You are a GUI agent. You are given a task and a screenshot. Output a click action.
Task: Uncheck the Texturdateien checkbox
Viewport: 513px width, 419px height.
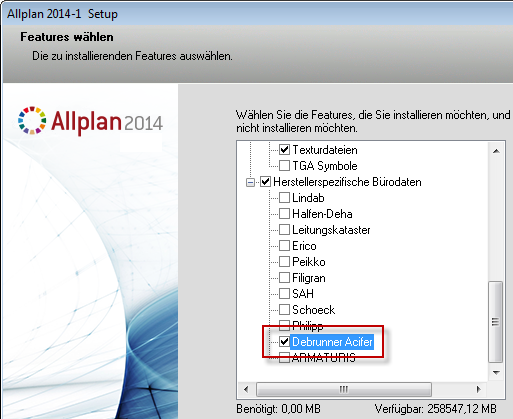tap(284, 150)
